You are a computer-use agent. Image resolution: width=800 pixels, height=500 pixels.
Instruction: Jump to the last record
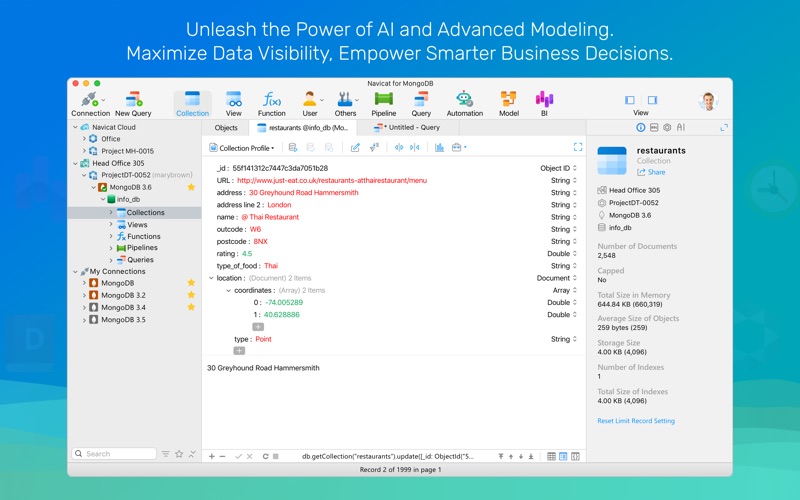click(531, 456)
